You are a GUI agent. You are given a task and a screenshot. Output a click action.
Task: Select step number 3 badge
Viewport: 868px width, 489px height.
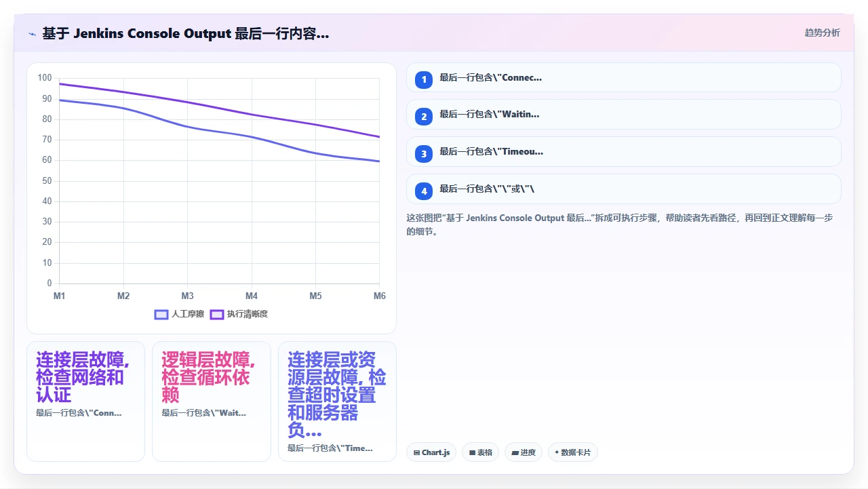click(x=424, y=154)
